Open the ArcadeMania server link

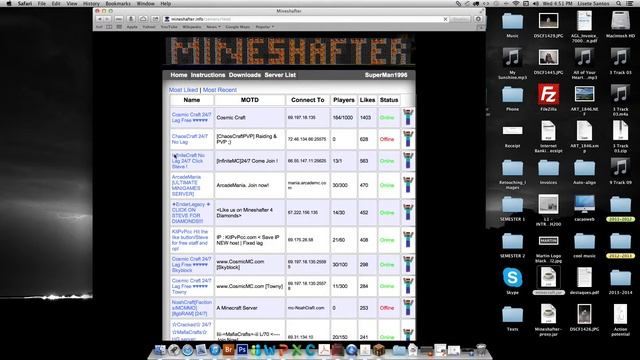tap(187, 185)
